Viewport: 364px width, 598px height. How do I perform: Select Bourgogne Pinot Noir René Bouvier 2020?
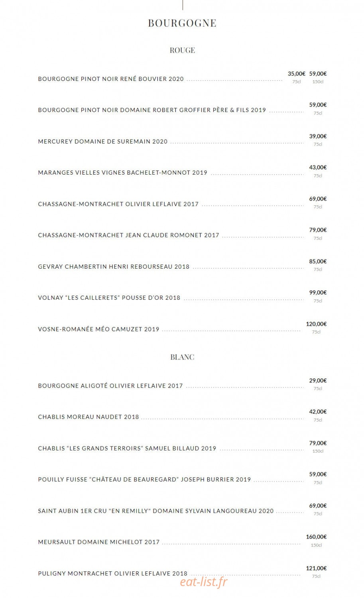point(111,79)
